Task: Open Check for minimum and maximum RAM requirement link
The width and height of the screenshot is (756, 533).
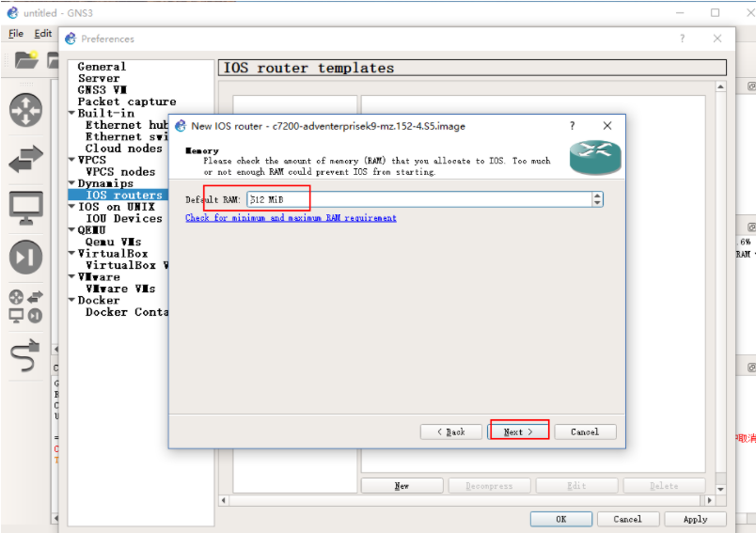Action: coord(291,218)
